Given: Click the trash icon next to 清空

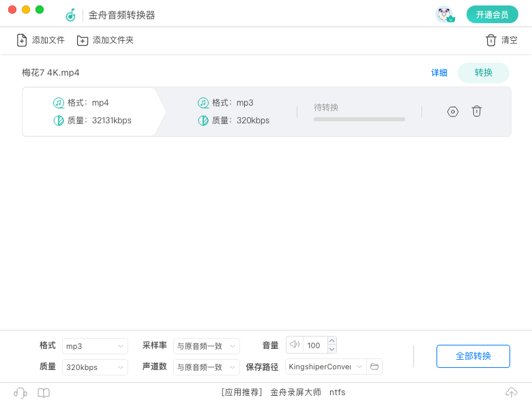Looking at the screenshot, I should [x=490, y=40].
